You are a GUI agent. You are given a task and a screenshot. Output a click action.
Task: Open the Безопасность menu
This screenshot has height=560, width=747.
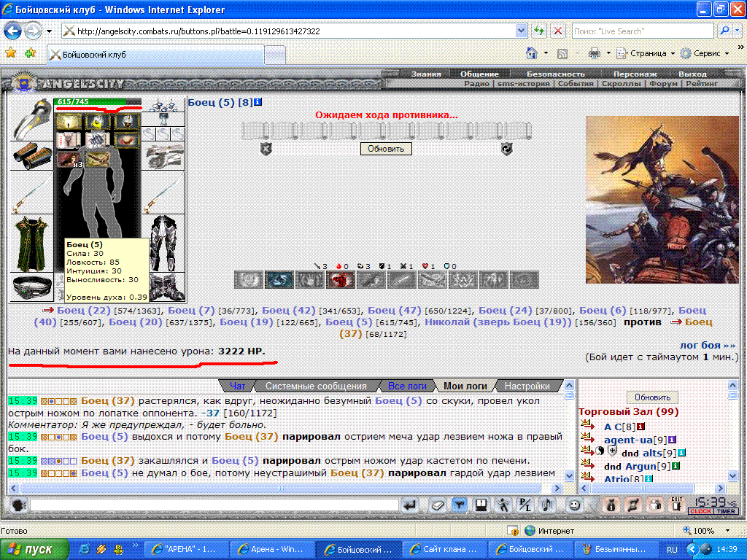[x=555, y=74]
